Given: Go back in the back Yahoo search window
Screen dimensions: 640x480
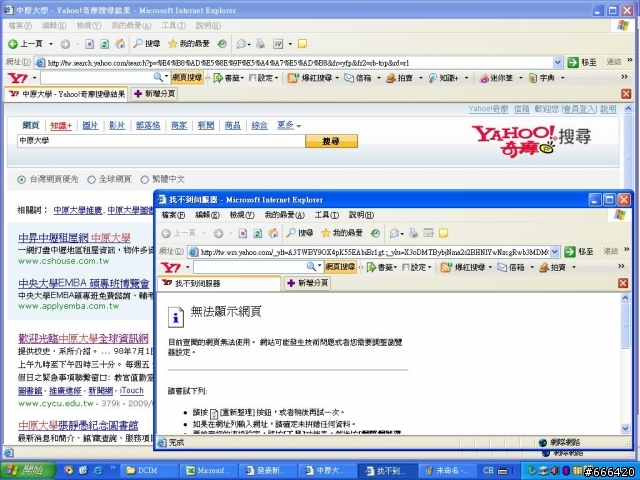Looking at the screenshot, I should (25, 44).
